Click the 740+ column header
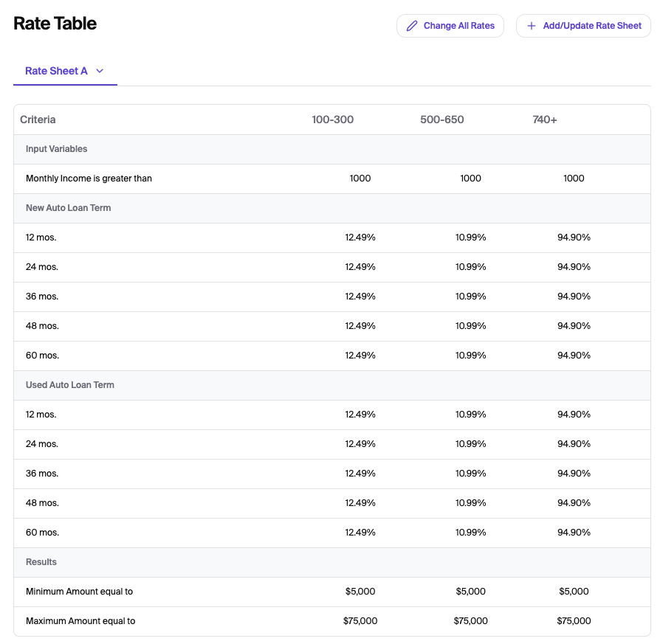 click(x=545, y=120)
